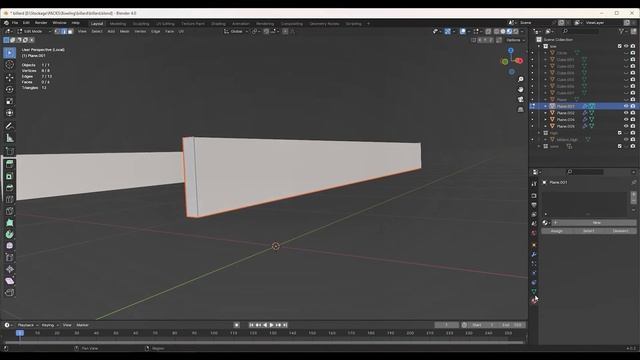Select the Transform tool

9,113
